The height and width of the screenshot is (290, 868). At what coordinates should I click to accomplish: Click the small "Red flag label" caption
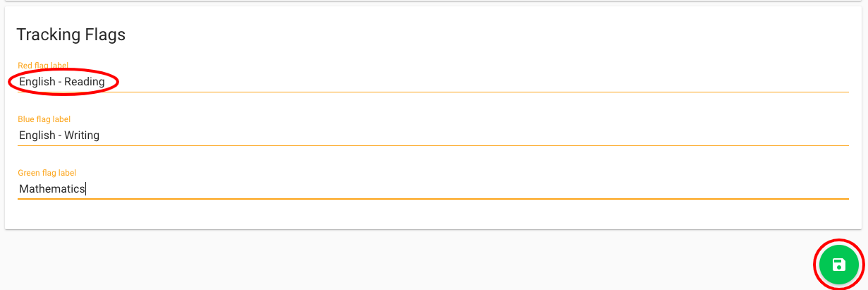click(x=43, y=66)
